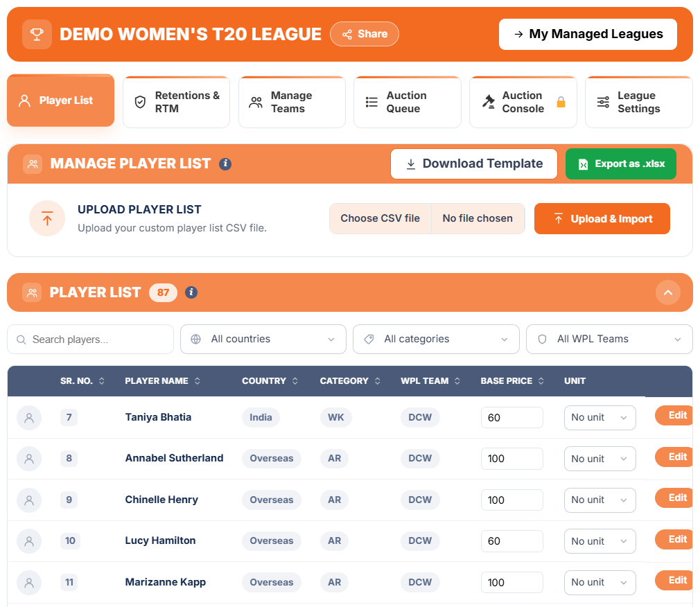Click the Share button
The height and width of the screenshot is (607, 700).
click(365, 34)
